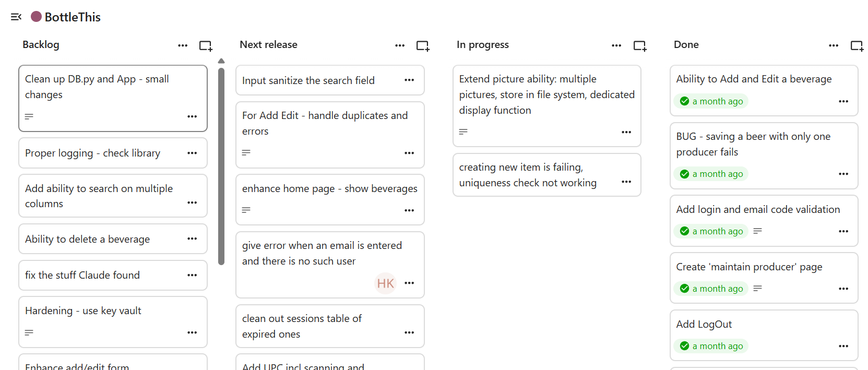Toggle completed check on Ability to Add and Edit card
Viewport: 868px width, 370px height.
pyautogui.click(x=685, y=101)
